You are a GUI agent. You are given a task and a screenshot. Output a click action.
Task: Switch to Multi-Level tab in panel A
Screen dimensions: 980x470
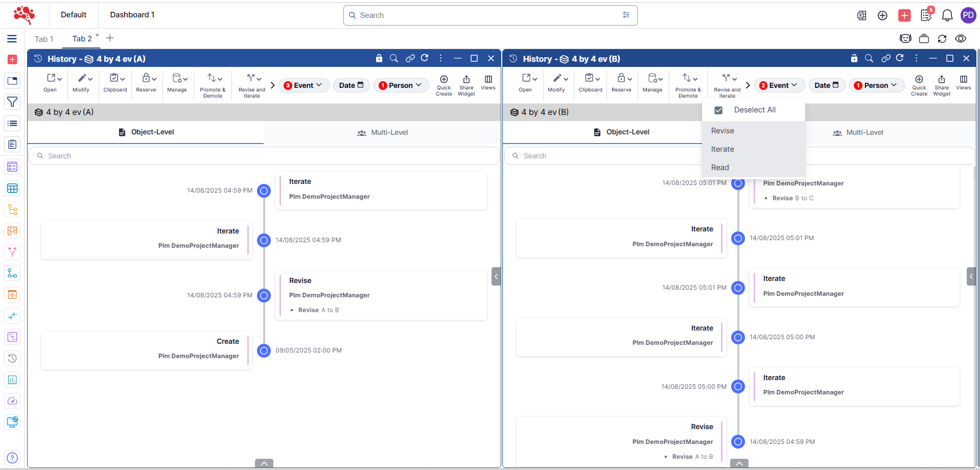coord(382,132)
